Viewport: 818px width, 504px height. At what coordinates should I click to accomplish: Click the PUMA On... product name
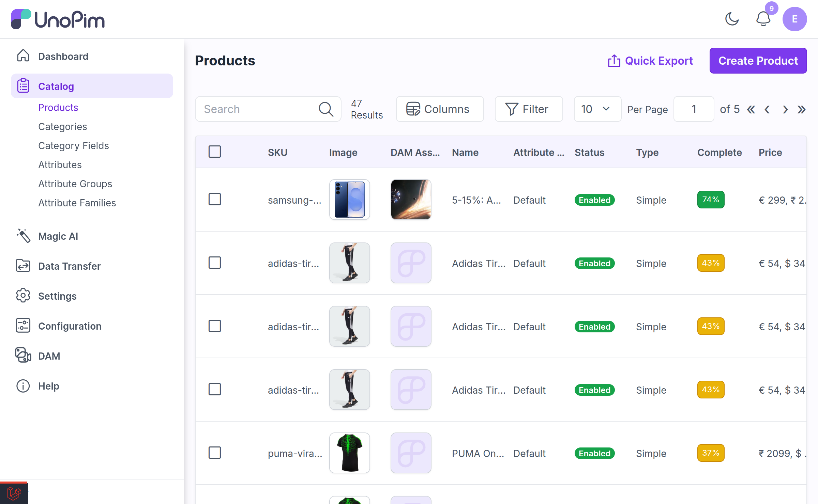(x=478, y=454)
